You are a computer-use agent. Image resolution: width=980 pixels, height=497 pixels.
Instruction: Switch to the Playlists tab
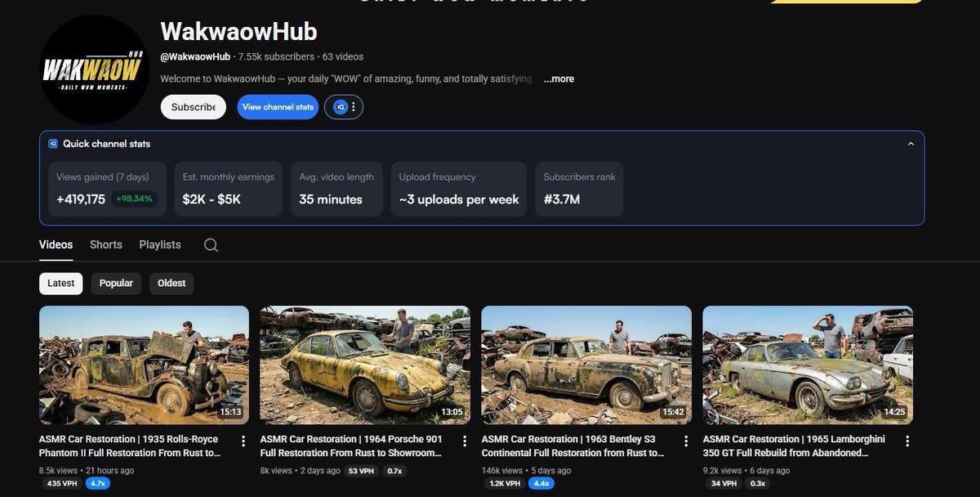click(x=160, y=244)
